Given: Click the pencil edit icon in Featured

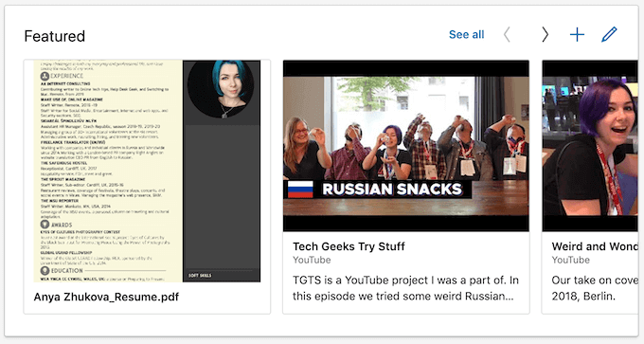Looking at the screenshot, I should point(609,34).
